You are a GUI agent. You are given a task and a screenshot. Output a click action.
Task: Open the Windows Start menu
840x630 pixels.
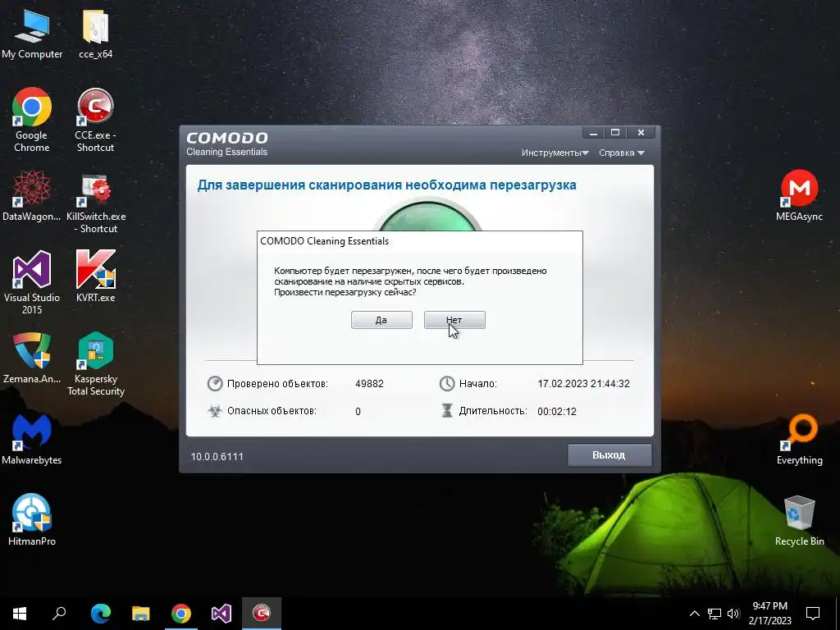coord(20,614)
